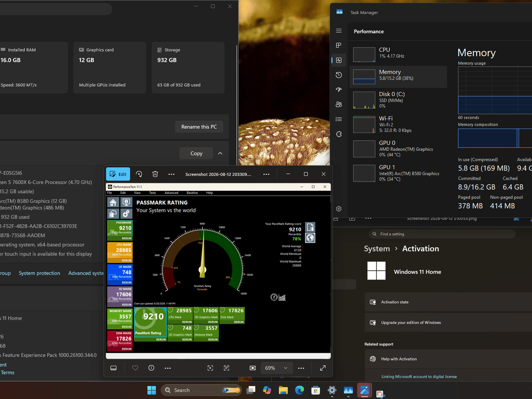This screenshot has width=532, height=399.
Task: Expand Help with Activation row
Action: pyautogui.click(x=448, y=359)
